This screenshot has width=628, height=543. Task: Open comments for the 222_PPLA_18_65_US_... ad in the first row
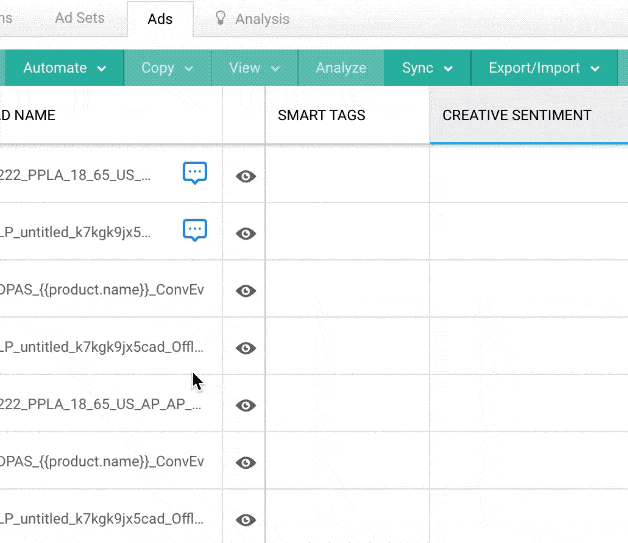195,173
